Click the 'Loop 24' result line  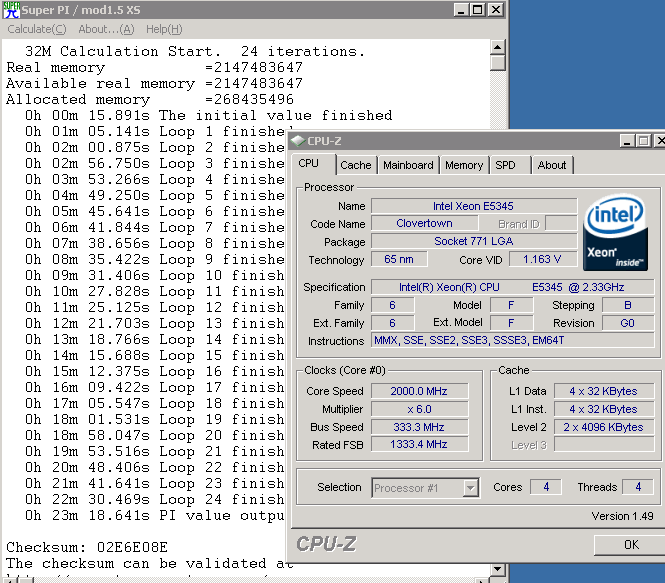154,499
